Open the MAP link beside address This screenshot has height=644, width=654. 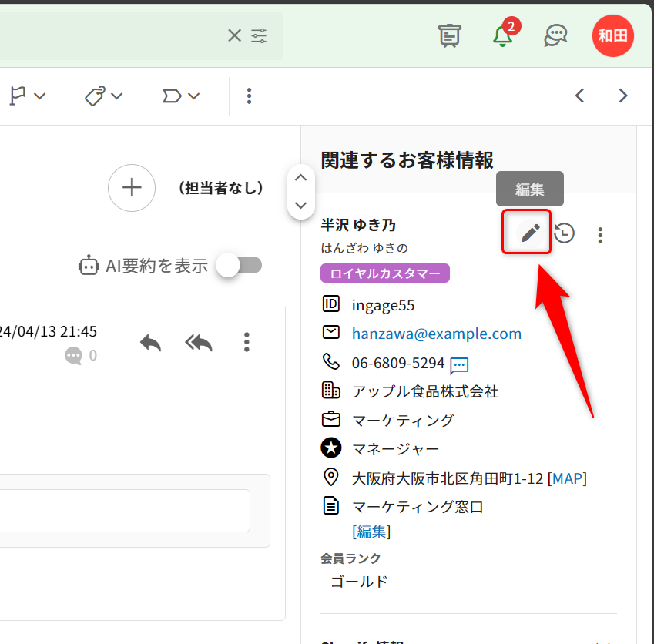[x=568, y=478]
